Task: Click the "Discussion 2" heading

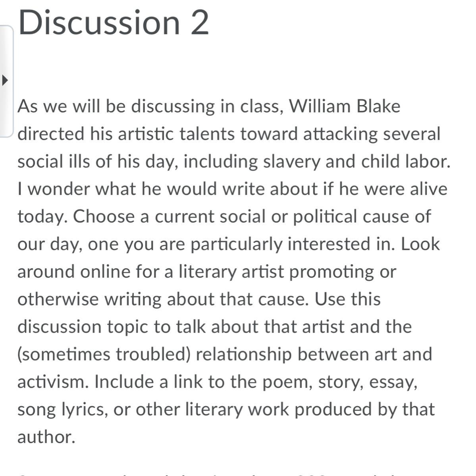Action: [114, 22]
